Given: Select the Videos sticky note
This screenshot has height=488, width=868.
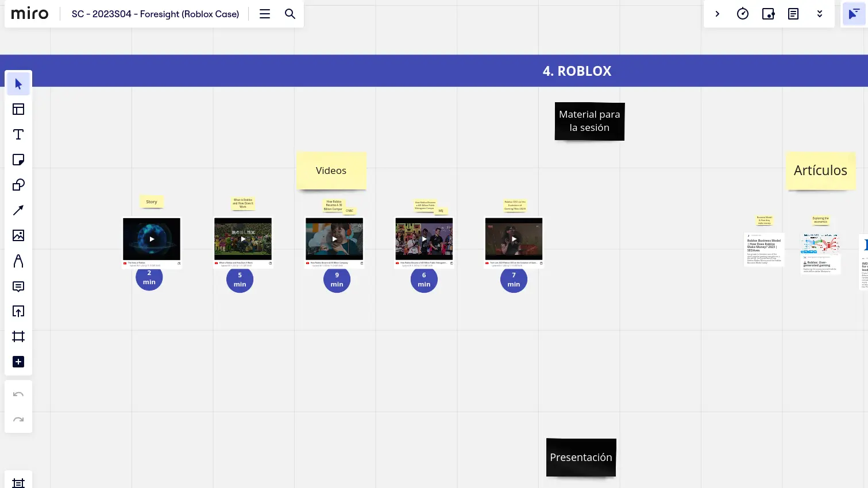Looking at the screenshot, I should [x=331, y=171].
